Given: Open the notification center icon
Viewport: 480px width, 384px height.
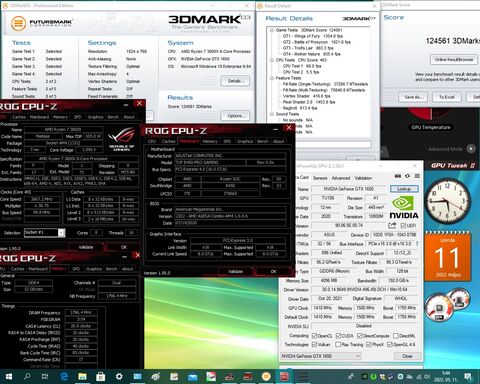Looking at the screenshot, I should pos(468,377).
